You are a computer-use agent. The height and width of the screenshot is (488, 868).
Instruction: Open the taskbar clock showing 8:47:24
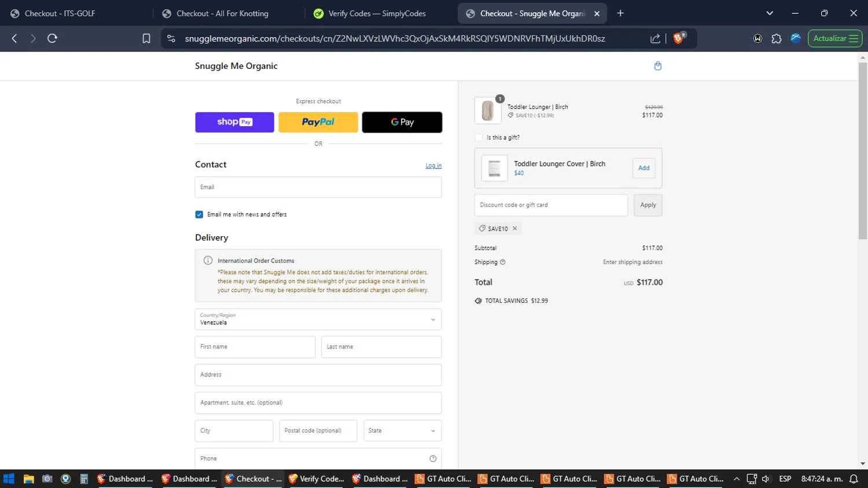point(822,479)
